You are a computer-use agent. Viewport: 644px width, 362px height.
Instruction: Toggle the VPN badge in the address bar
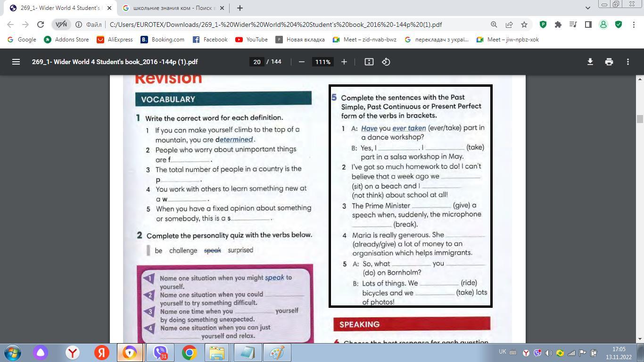click(61, 25)
